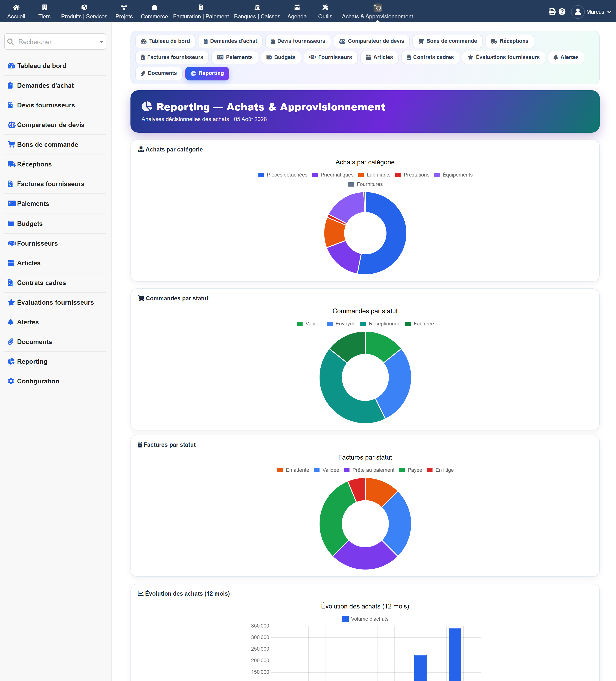616x681 pixels.
Task: Open Comparateur de devis tab
Action: coord(372,41)
